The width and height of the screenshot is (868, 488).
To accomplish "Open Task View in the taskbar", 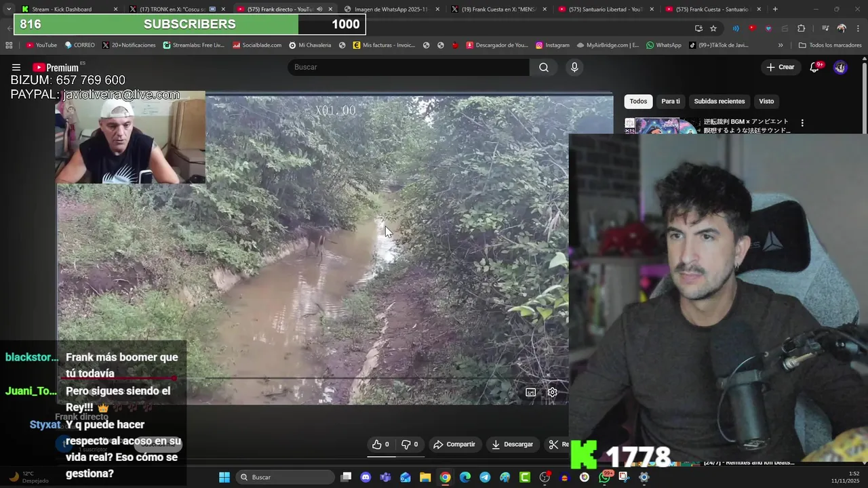I will [x=346, y=477].
